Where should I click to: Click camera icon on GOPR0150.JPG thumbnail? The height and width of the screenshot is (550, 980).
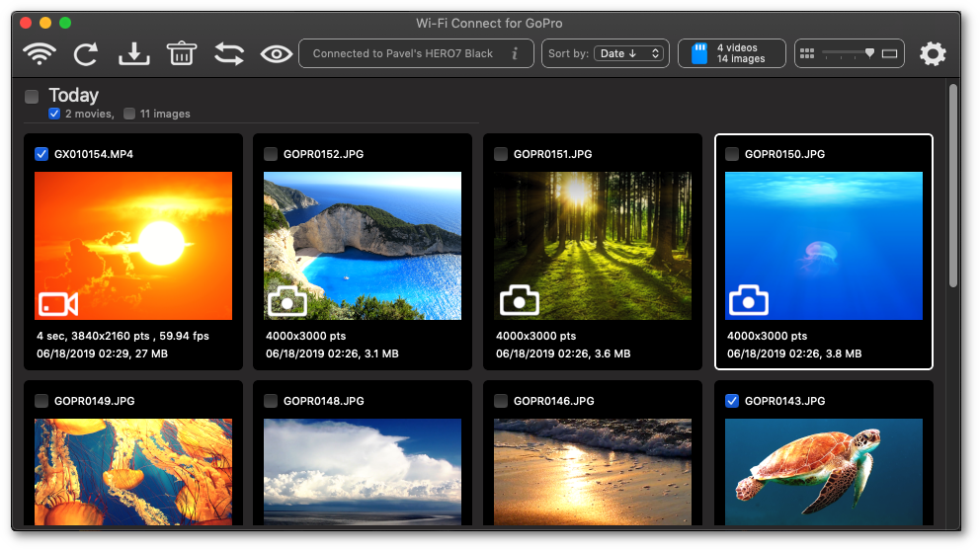coord(748,300)
